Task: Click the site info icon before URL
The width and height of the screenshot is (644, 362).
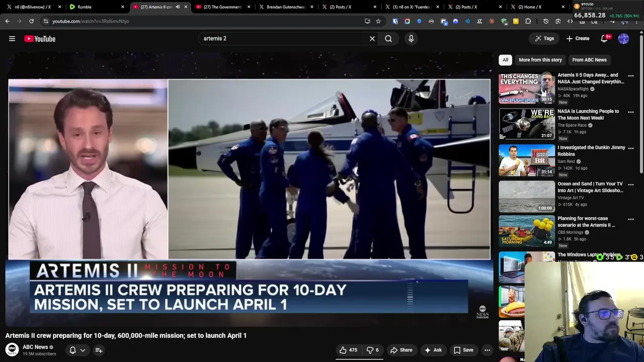Action: 46,21
